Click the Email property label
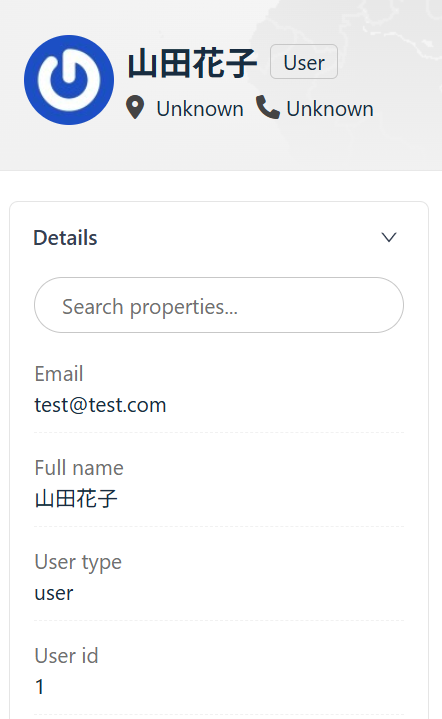Screen dimensions: 442x719 pyautogui.click(x=59, y=374)
